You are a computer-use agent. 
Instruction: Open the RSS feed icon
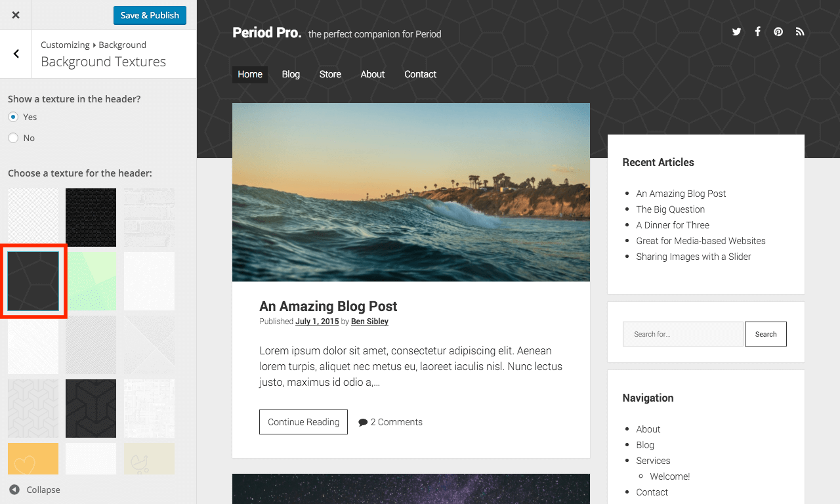[x=799, y=31]
